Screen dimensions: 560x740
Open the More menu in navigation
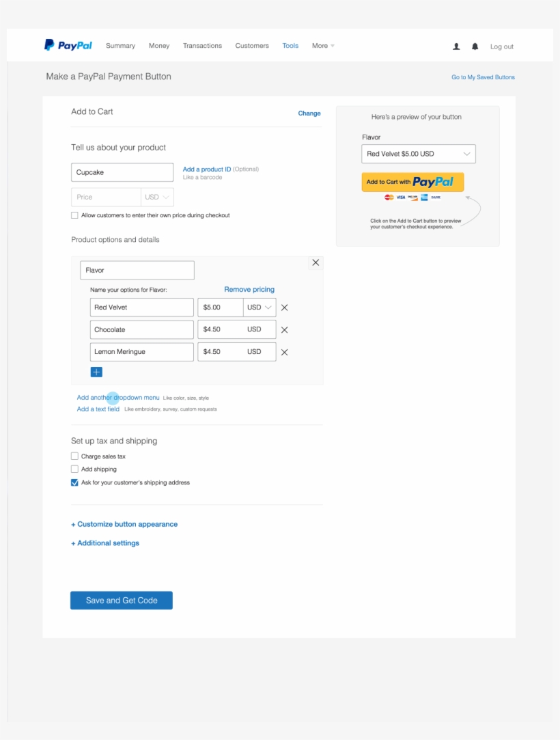pos(323,46)
